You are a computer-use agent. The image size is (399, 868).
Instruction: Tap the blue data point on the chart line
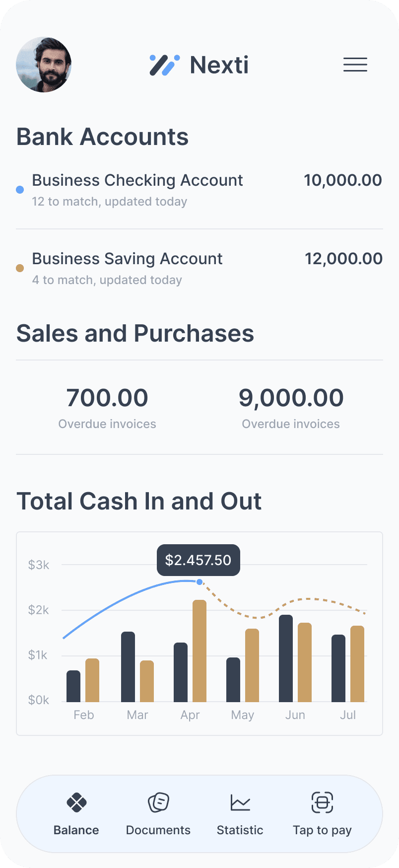point(199,582)
